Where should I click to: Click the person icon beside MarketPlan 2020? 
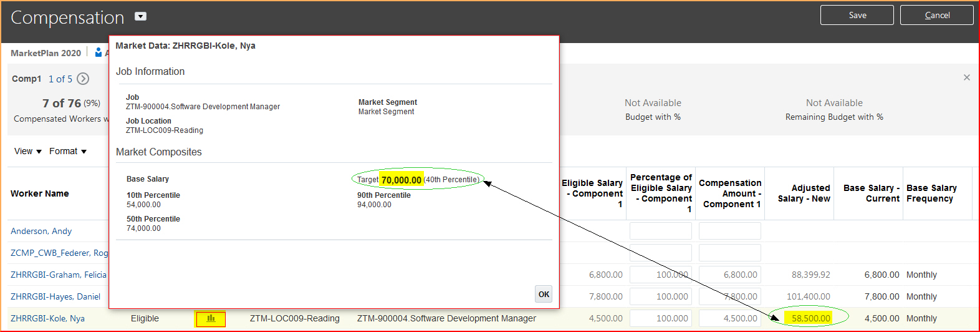[x=98, y=52]
